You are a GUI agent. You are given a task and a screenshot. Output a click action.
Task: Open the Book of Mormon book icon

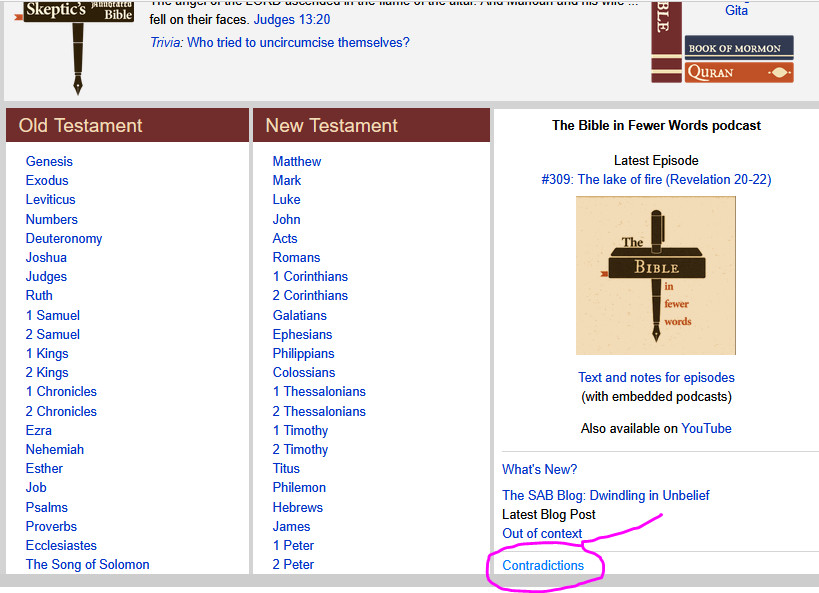pyautogui.click(x=739, y=48)
